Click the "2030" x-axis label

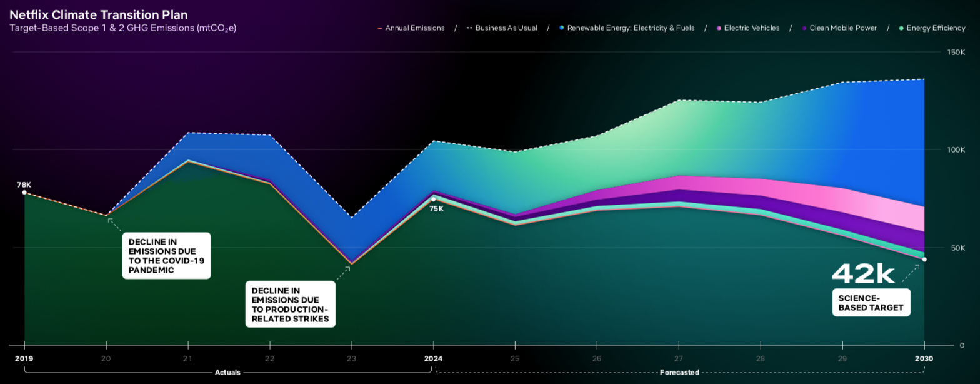(x=924, y=359)
